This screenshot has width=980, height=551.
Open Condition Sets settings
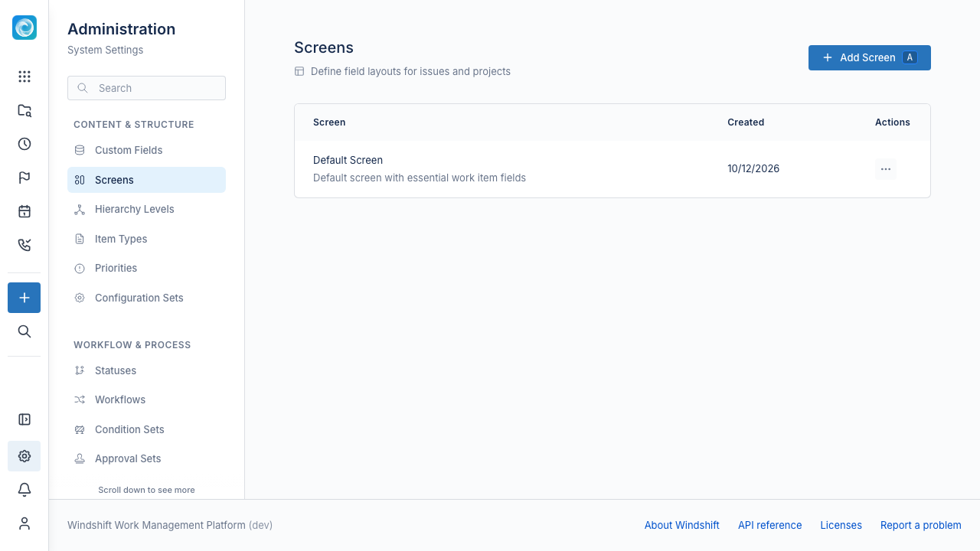tap(146, 429)
